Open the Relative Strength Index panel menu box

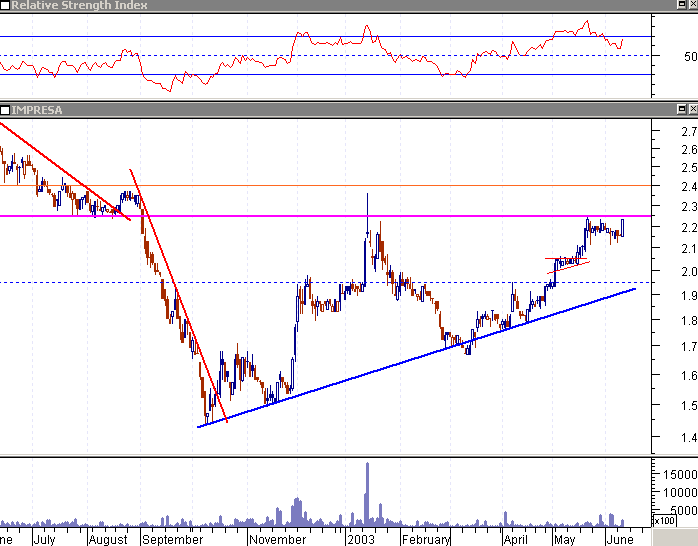click(5, 5)
